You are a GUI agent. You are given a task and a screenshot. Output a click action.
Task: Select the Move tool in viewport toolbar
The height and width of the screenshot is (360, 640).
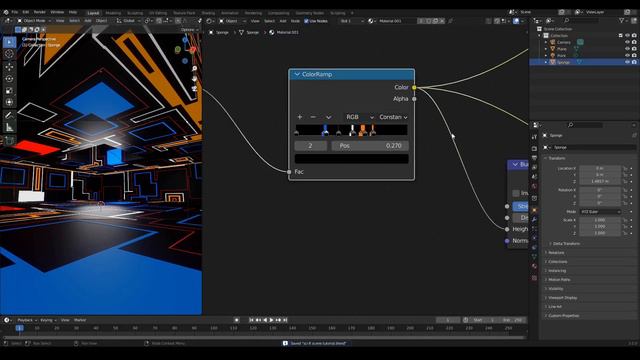9,67
